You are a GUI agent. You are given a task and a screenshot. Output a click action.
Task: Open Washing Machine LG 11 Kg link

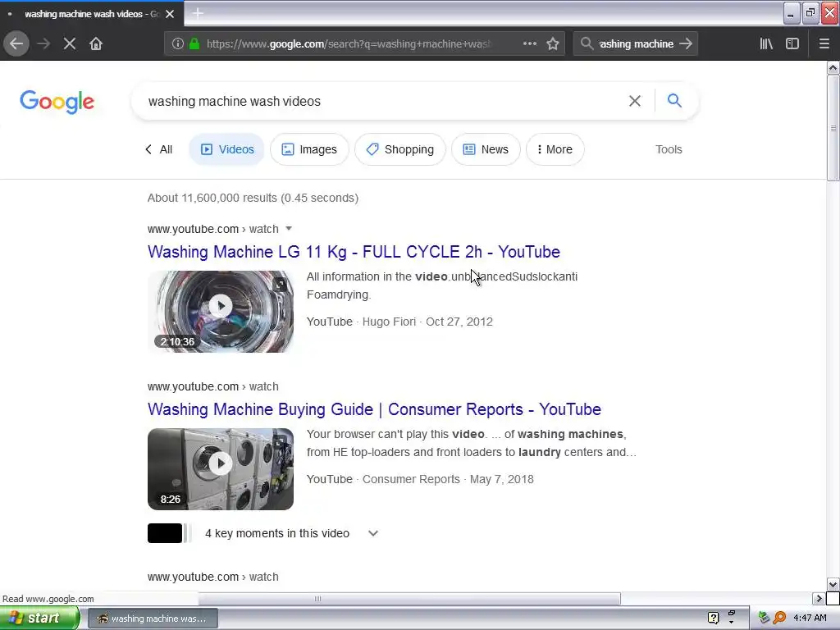click(x=354, y=252)
